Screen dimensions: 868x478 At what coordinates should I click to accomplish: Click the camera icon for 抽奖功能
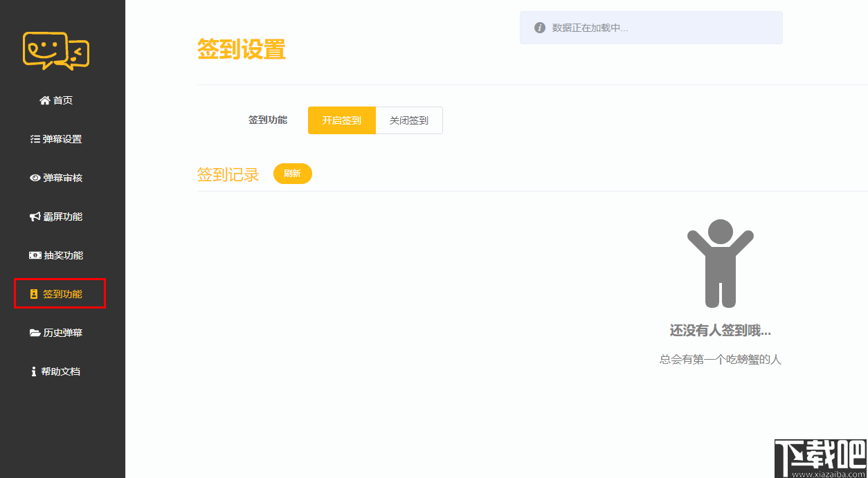[x=35, y=255]
